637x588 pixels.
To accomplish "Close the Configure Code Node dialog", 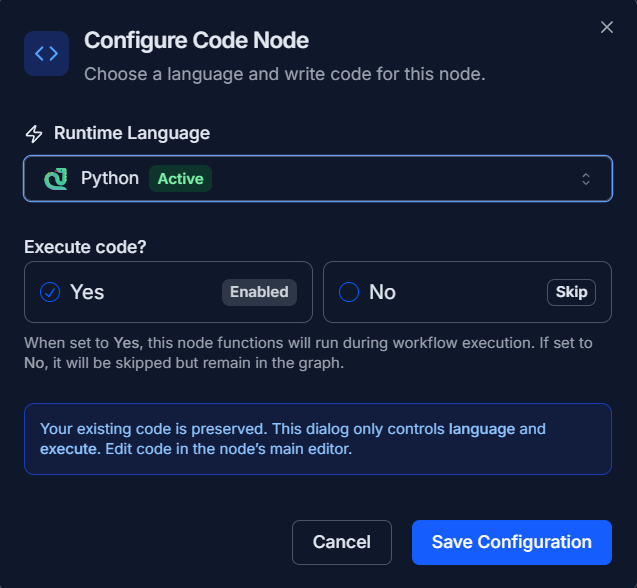I will pos(606,27).
